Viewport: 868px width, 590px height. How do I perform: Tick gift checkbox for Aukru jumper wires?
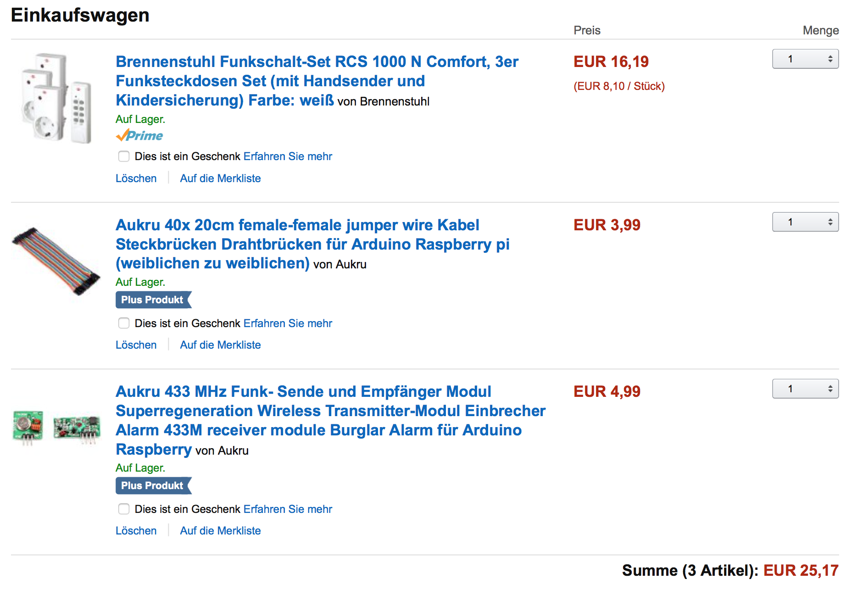pyautogui.click(x=124, y=323)
